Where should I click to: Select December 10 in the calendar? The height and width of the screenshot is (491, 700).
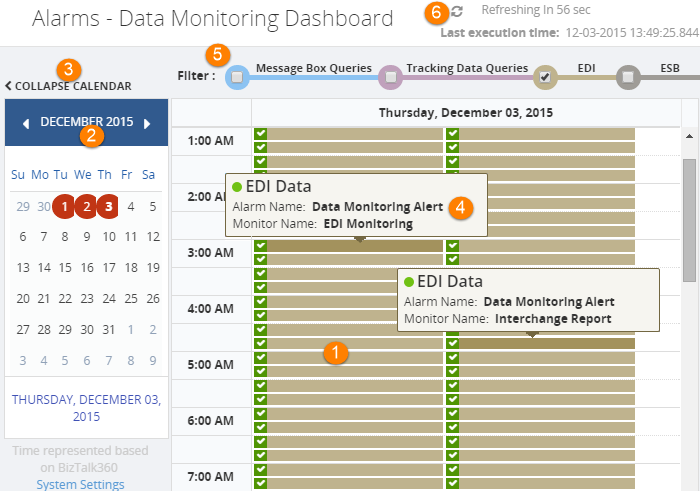click(109, 237)
